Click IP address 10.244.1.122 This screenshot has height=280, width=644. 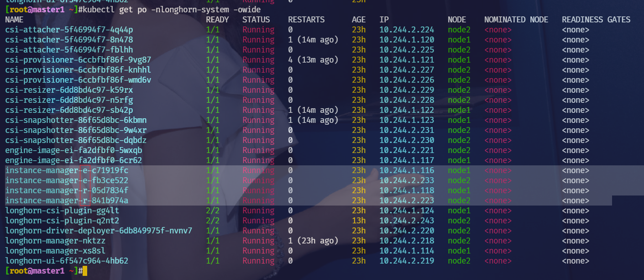click(407, 110)
